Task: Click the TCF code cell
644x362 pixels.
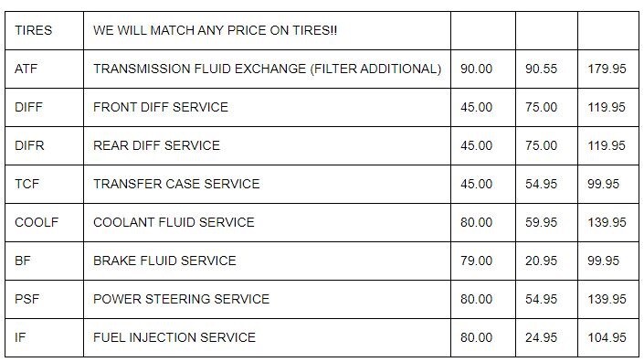Action: (45, 184)
